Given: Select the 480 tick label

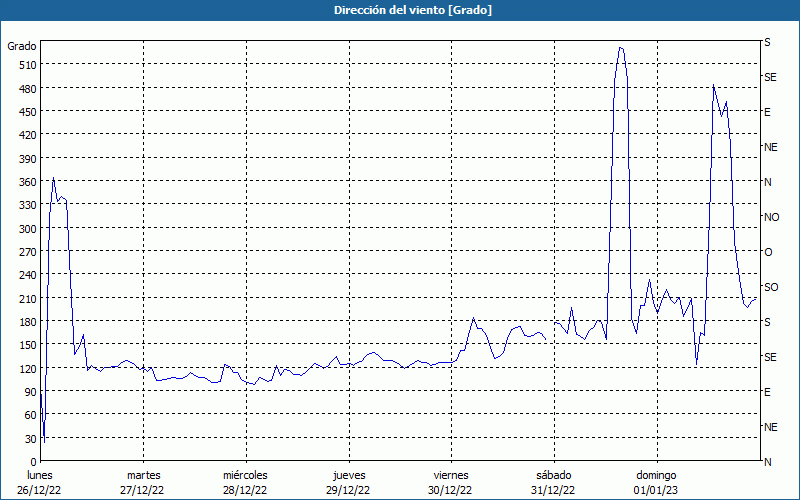Looking at the screenshot, I should click(28, 89).
